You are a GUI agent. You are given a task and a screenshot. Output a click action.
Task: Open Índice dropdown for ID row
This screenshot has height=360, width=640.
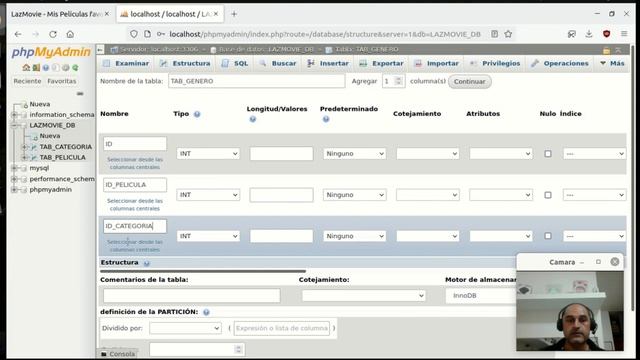pyautogui.click(x=594, y=154)
